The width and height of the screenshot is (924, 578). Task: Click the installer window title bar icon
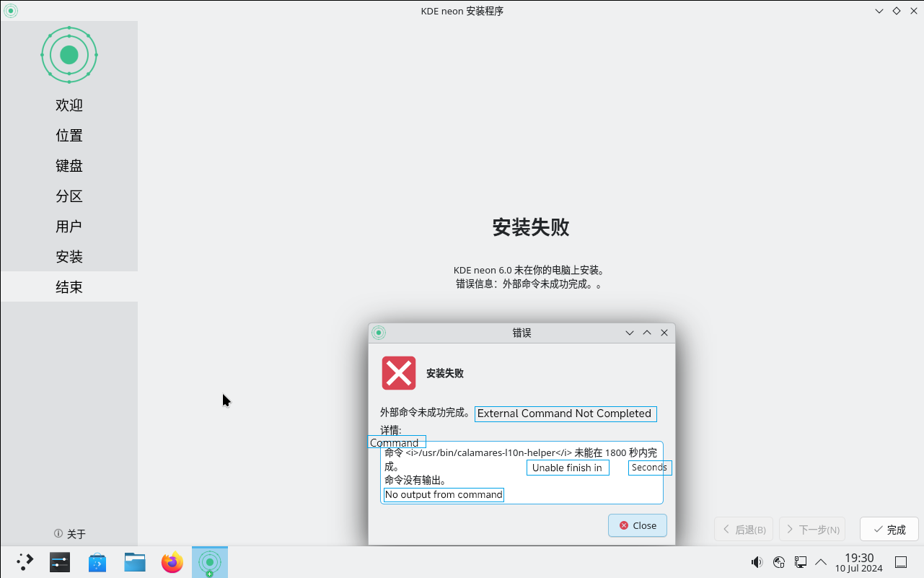(x=10, y=11)
